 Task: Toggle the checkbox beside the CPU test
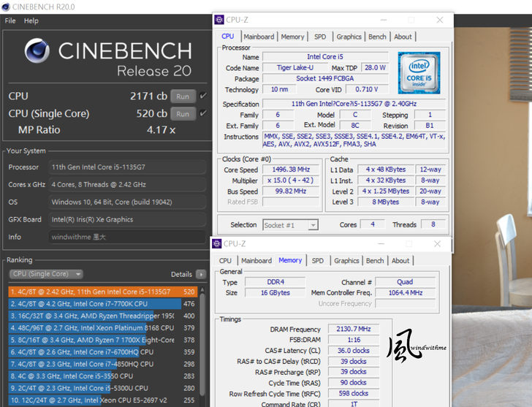click(202, 96)
